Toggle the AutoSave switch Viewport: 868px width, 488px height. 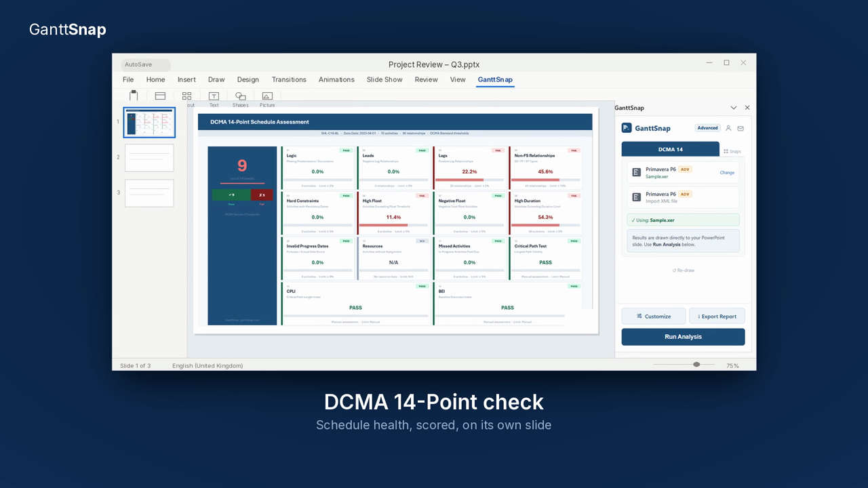point(145,64)
